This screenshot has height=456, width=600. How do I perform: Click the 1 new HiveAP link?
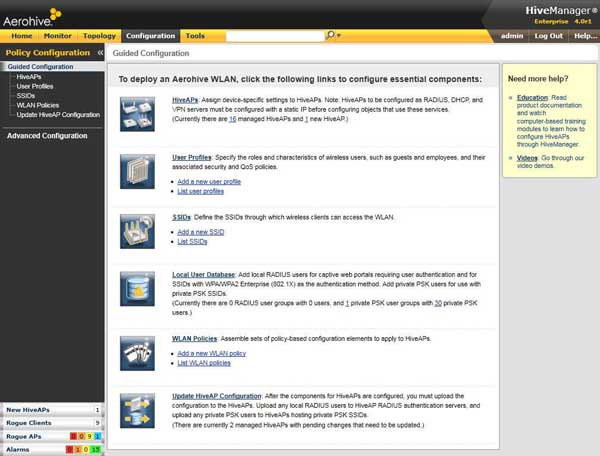(306, 119)
